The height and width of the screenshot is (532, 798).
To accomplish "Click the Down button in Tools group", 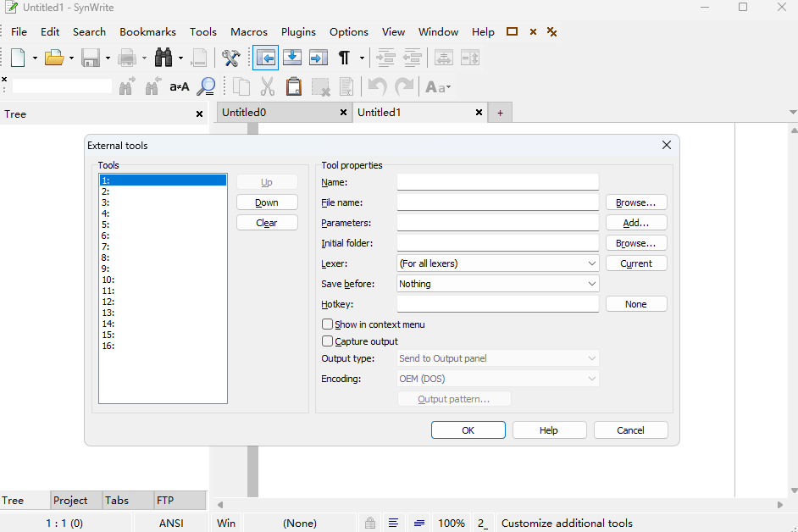I will (267, 202).
